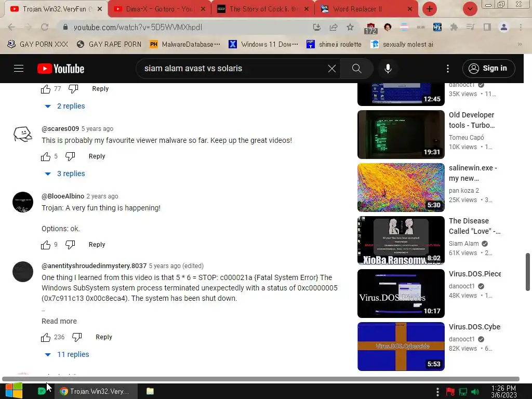Image resolution: width=532 pixels, height=399 pixels.
Task: Open the green taskbar app icon
Action: pyautogui.click(x=42, y=391)
